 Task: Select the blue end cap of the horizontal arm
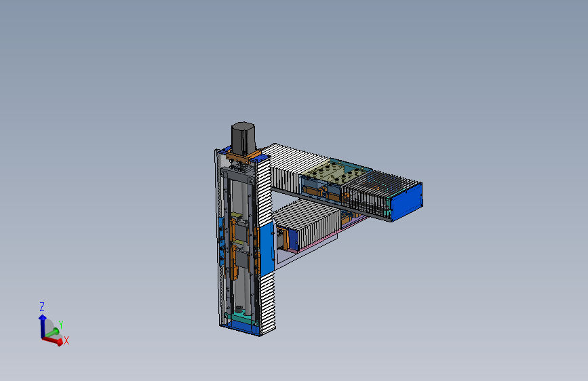pos(406,201)
